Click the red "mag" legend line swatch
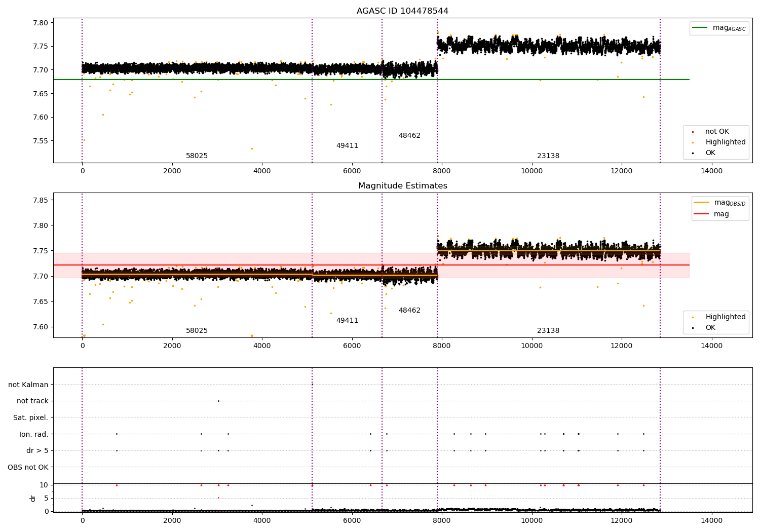Image resolution: width=760 pixels, height=532 pixels. [701, 214]
